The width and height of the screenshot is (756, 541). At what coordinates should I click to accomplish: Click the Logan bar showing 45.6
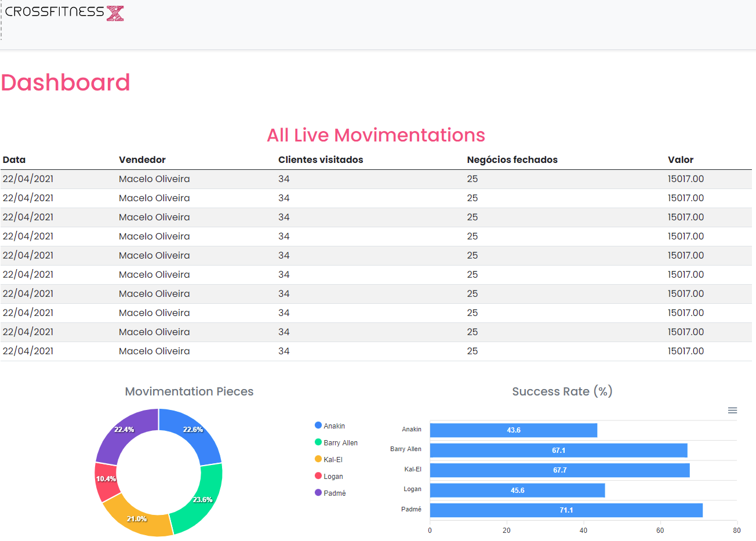[x=518, y=491]
